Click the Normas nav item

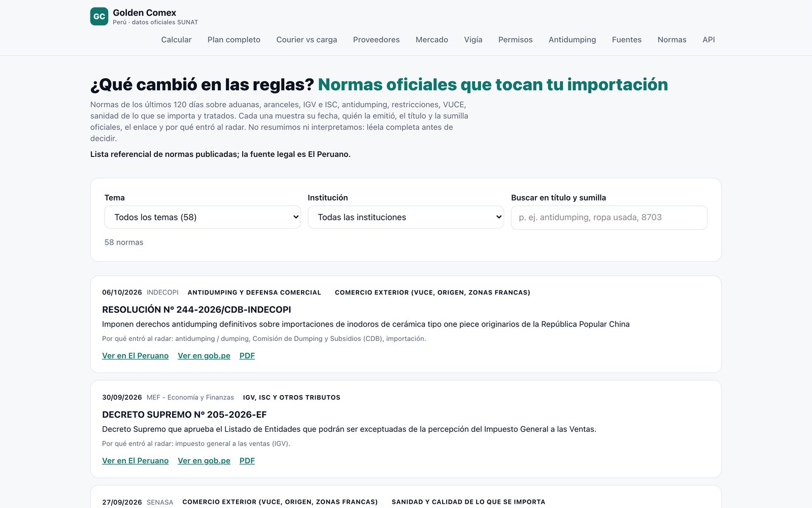click(x=672, y=40)
